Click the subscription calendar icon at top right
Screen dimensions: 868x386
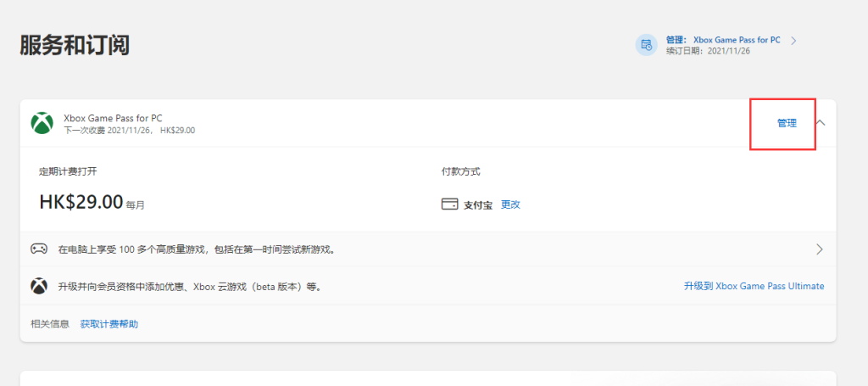tap(646, 45)
